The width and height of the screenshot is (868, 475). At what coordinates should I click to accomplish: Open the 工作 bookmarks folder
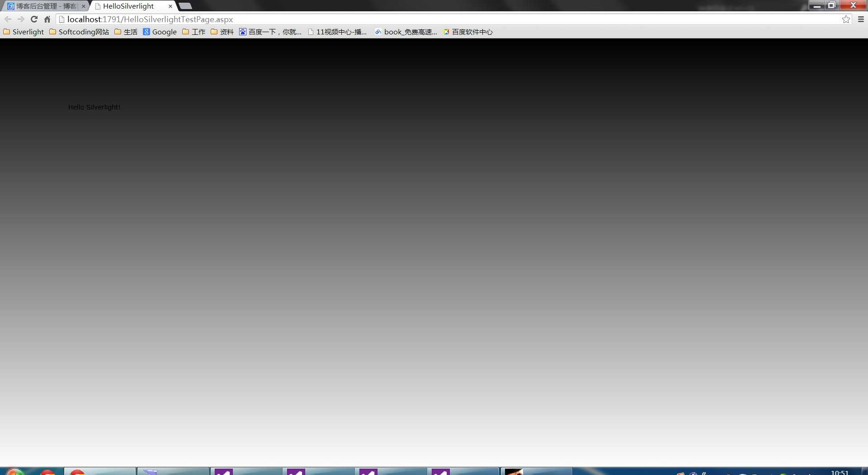coord(193,32)
